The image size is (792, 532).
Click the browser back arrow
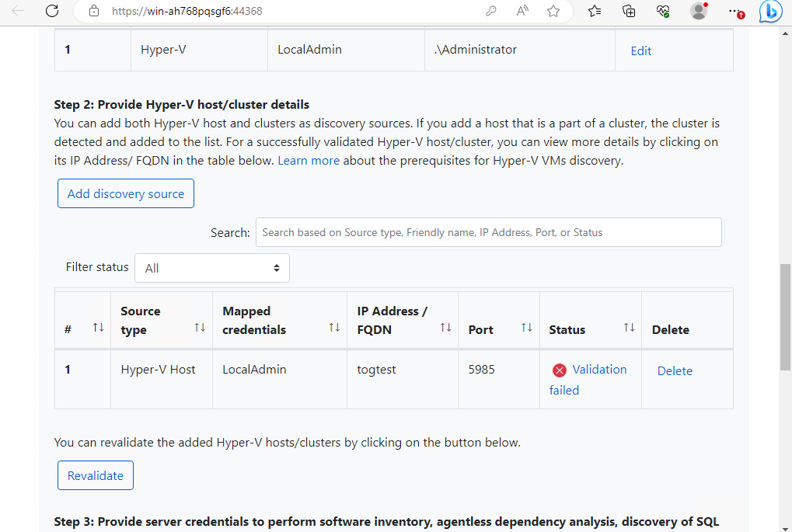click(x=18, y=11)
